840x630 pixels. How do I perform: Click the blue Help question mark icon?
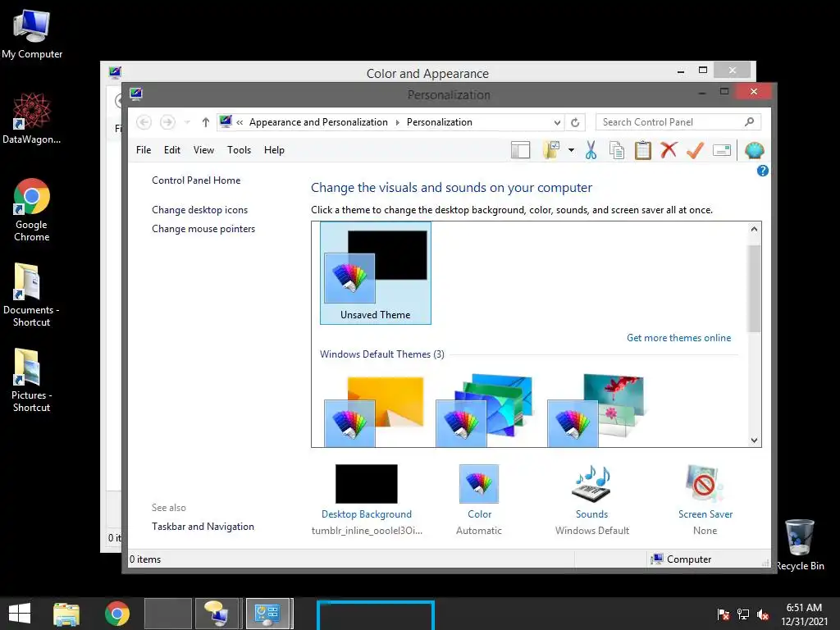tap(762, 171)
